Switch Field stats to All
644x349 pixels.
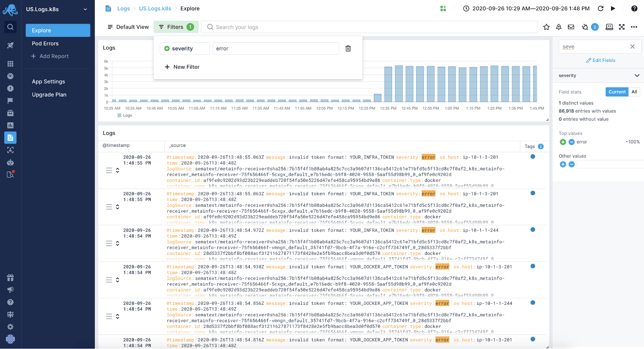634,92
